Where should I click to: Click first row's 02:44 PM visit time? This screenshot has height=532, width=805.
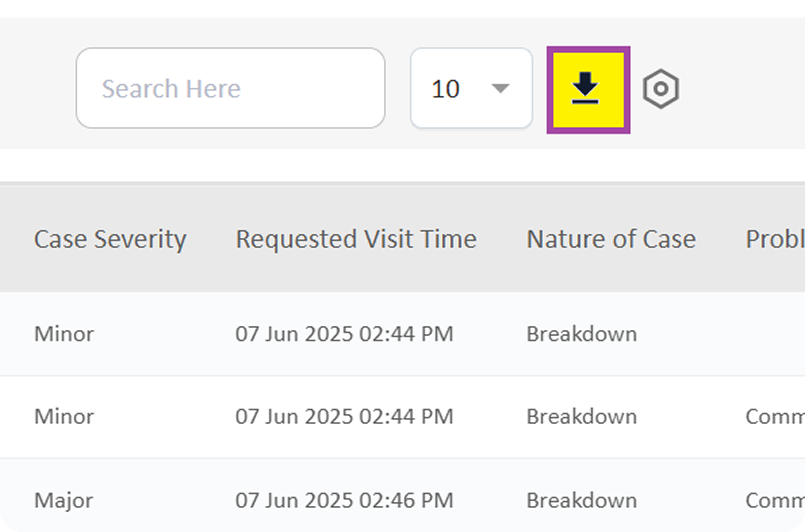tap(344, 334)
